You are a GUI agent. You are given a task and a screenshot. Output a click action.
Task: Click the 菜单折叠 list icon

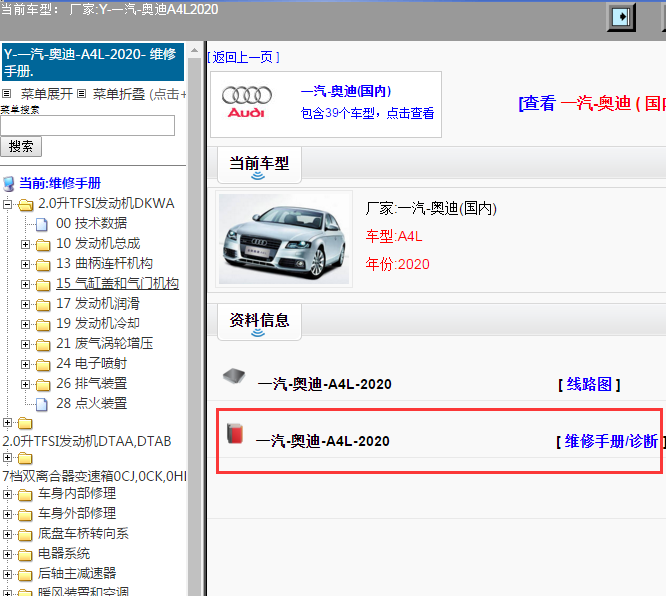82,93
